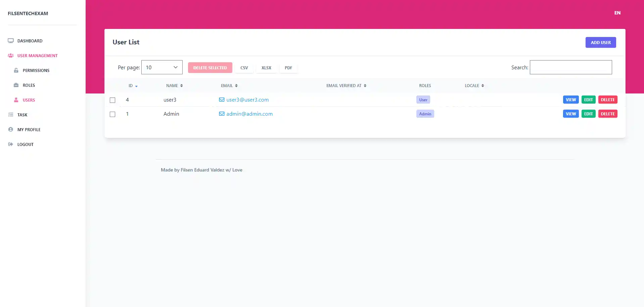Open the user3@user3.com email link
Viewport: 644px width, 307px height.
click(x=247, y=100)
